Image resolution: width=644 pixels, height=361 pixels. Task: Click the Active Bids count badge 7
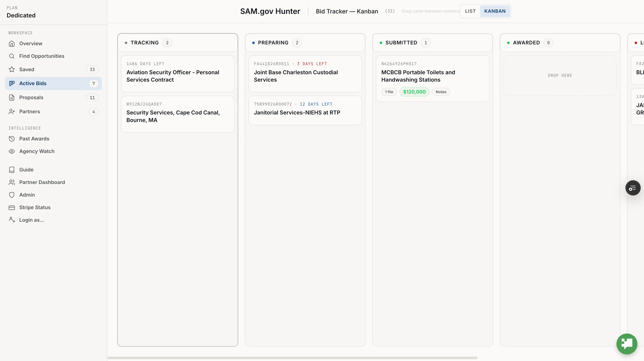[x=94, y=83]
